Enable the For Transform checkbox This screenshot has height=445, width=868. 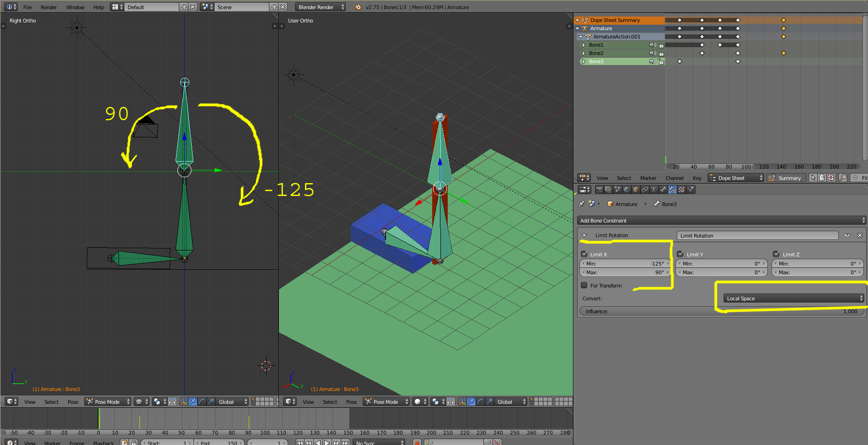coord(584,285)
